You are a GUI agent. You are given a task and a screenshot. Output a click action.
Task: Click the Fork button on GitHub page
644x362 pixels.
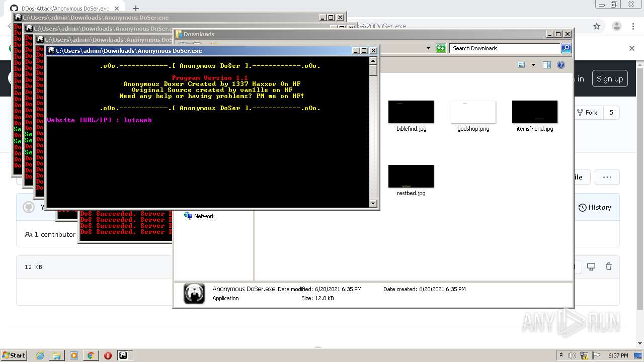click(587, 113)
